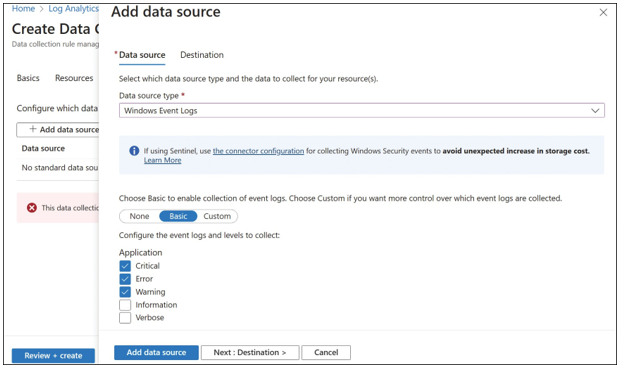Click the blue Add data source button
Viewport: 620px width, 369px height.
156,352
